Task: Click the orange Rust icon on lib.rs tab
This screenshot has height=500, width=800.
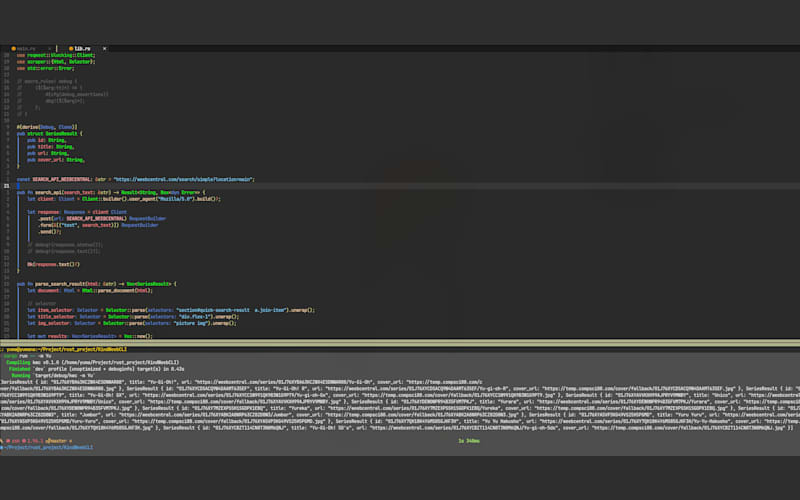Action: point(71,48)
